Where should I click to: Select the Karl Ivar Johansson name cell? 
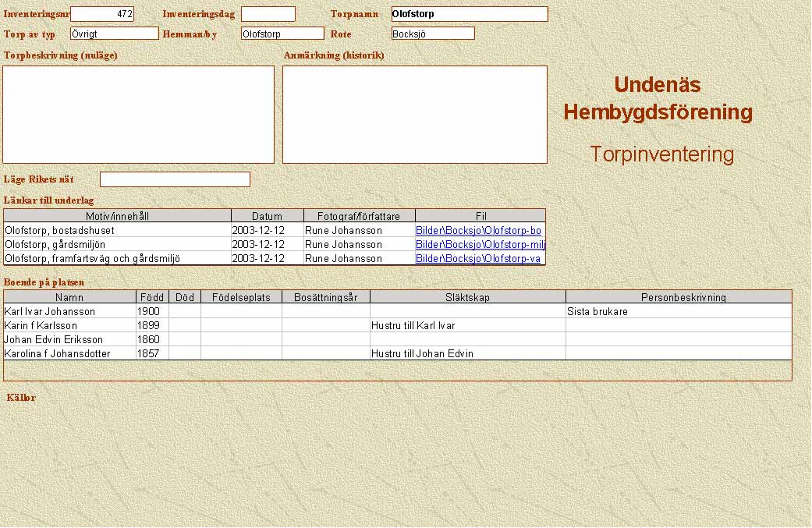pyautogui.click(x=69, y=312)
